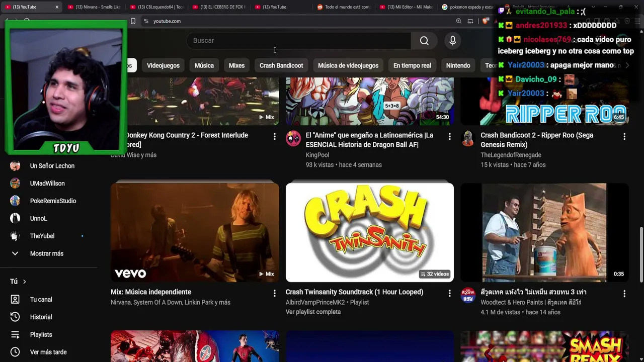Play the Nirvana vevo mix thumbnail
The width and height of the screenshot is (644, 362).
point(195,232)
